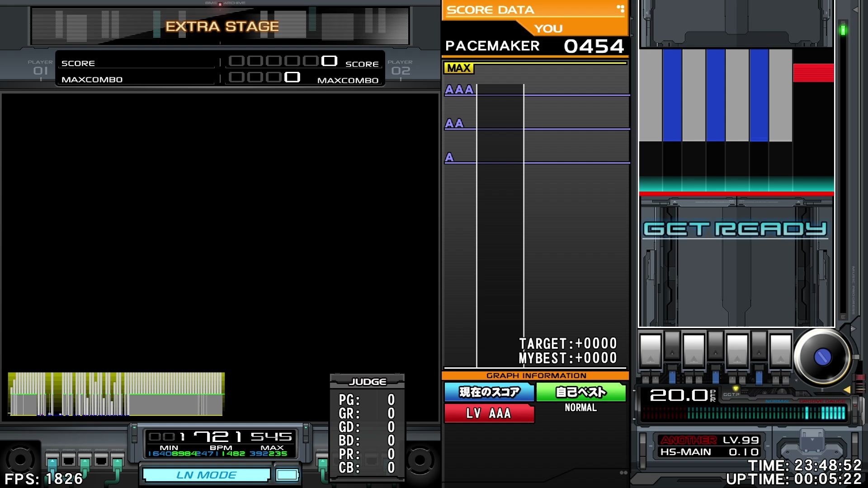Click the empty ethernet port icon at bottom left
868x488 pixels.
[68, 461]
